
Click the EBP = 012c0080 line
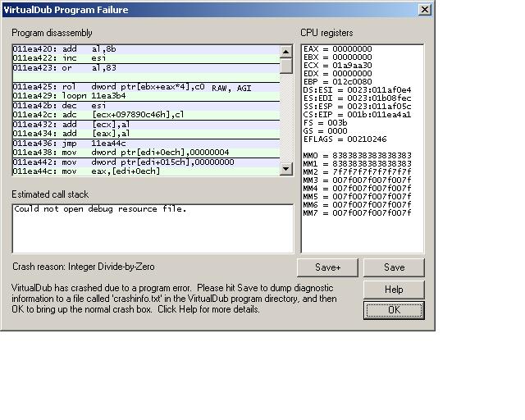337,82
